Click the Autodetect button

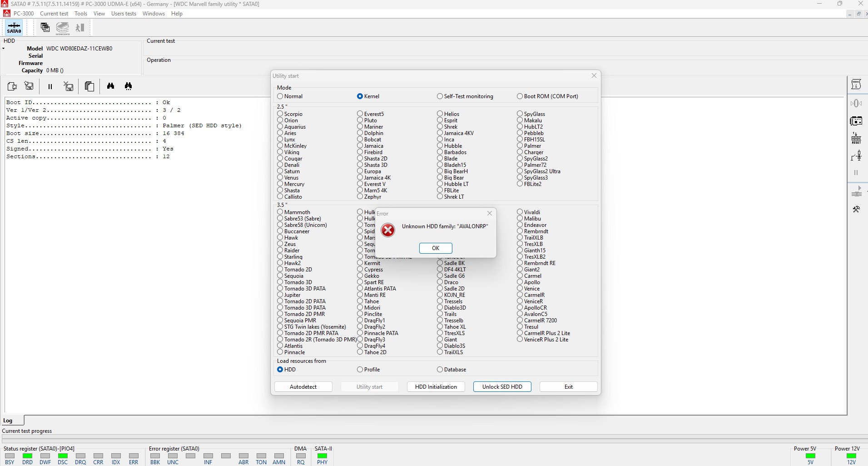[303, 387]
